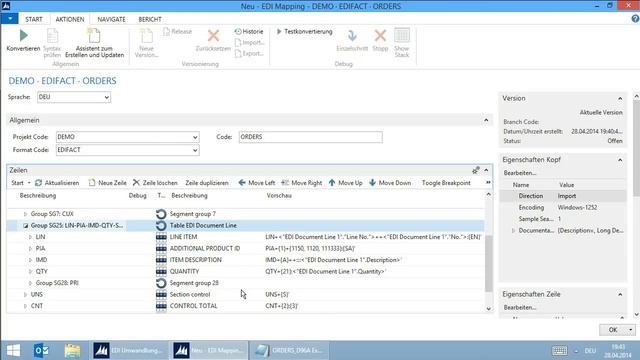Screen dimensions: 640x360
Task: Click segment icon of LINE ITEM row
Action: pyautogui.click(x=161, y=237)
